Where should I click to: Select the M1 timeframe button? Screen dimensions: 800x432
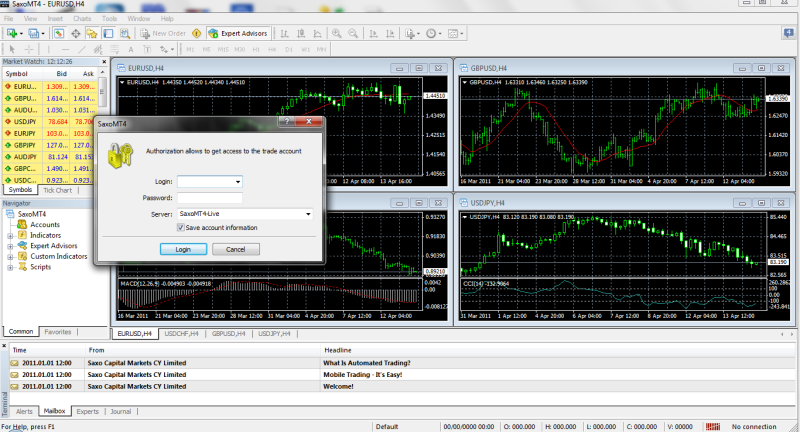[x=190, y=49]
